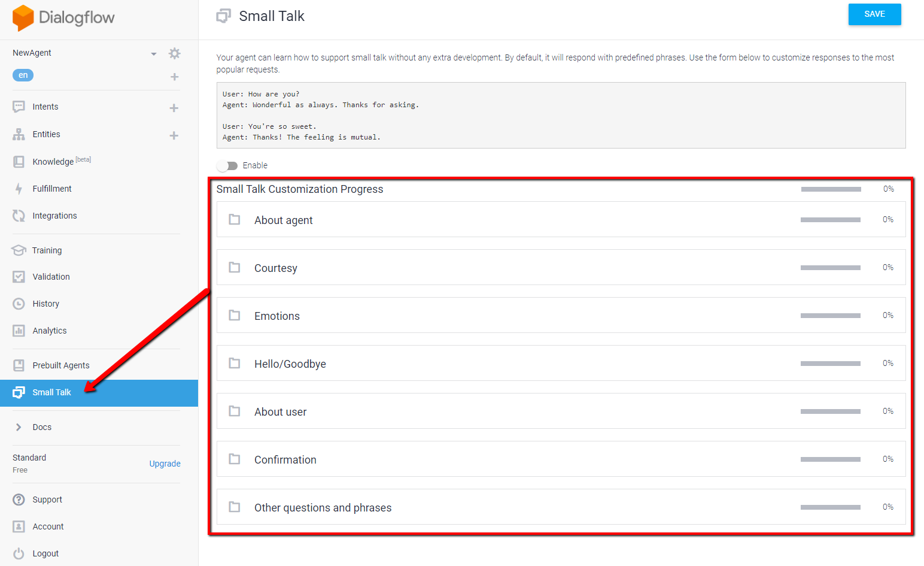
Task: Click the Standard Free plan label
Action: tap(29, 464)
